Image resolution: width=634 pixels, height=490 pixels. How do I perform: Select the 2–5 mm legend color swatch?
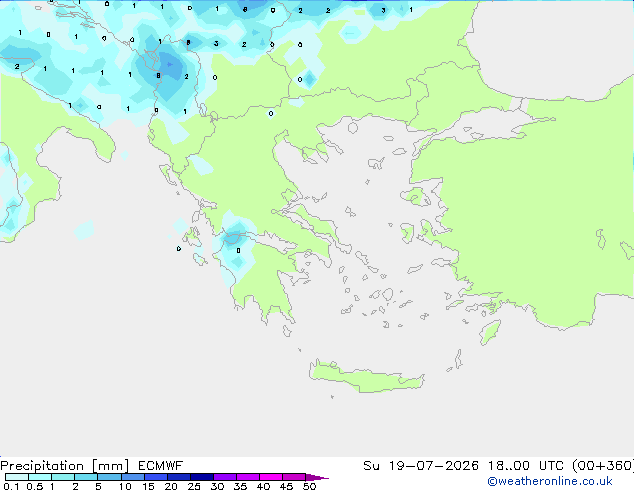86,477
